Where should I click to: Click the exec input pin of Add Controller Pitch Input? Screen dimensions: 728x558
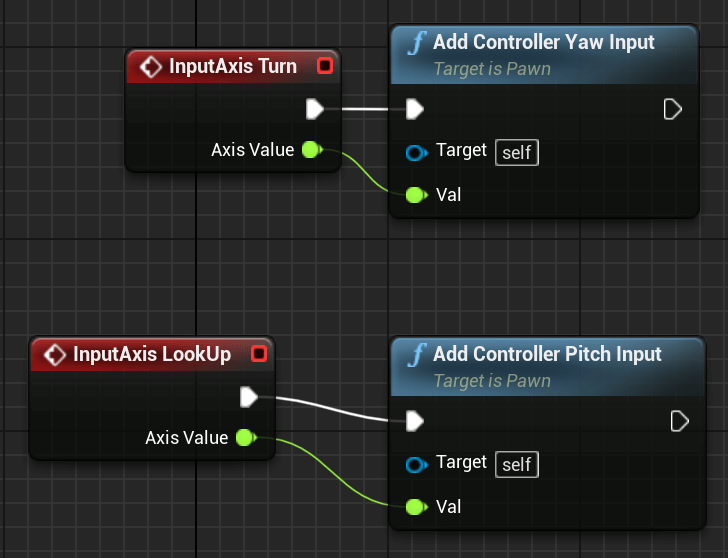tap(415, 421)
